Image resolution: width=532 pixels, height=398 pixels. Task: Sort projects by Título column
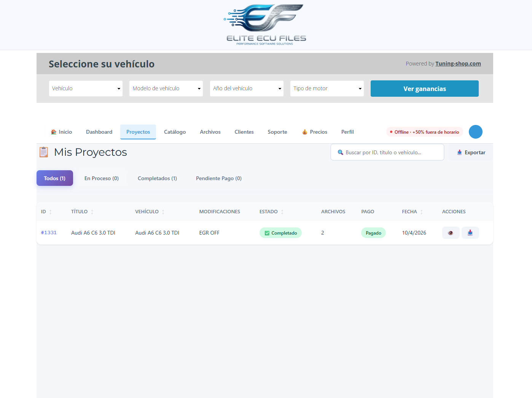[92, 212]
